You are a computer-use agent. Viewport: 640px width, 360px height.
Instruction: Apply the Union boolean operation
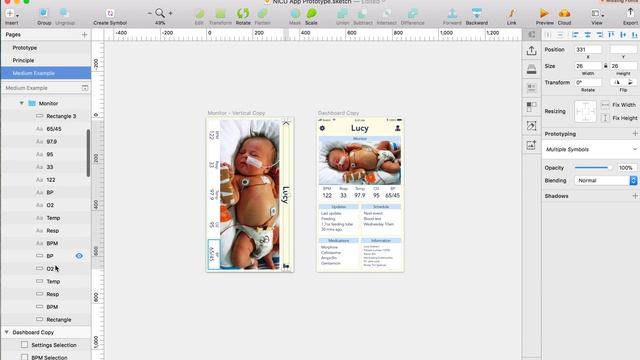[342, 13]
